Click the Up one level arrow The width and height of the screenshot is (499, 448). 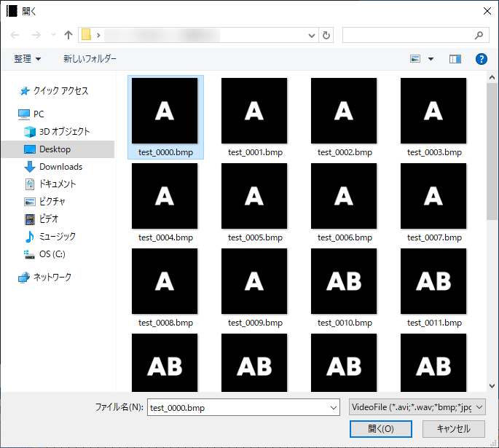tap(68, 35)
